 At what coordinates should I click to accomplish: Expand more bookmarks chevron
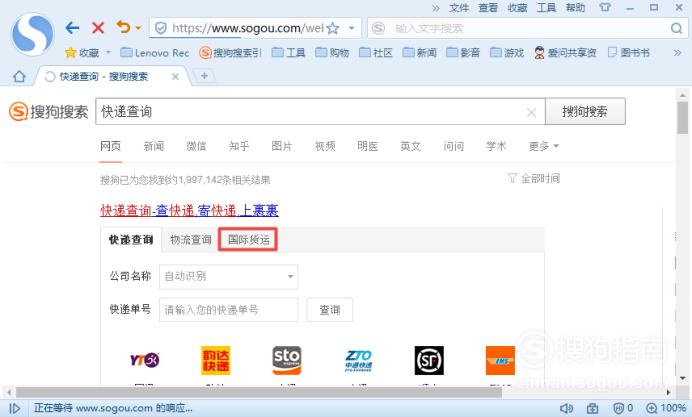[677, 53]
